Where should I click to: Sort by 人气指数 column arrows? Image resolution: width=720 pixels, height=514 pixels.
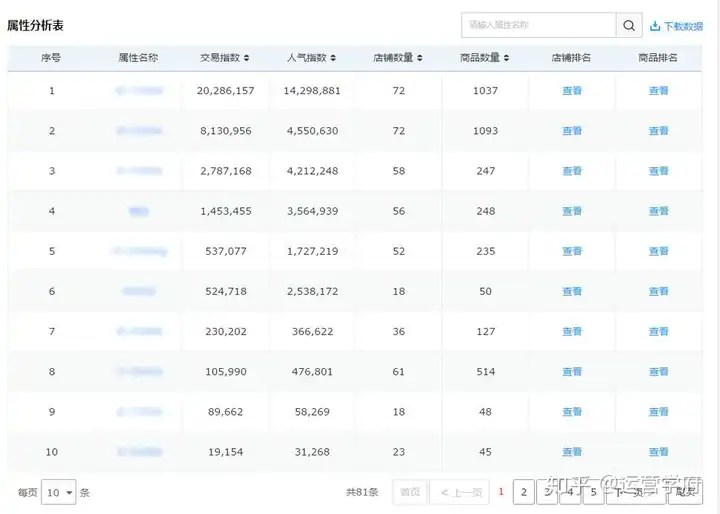click(x=333, y=58)
